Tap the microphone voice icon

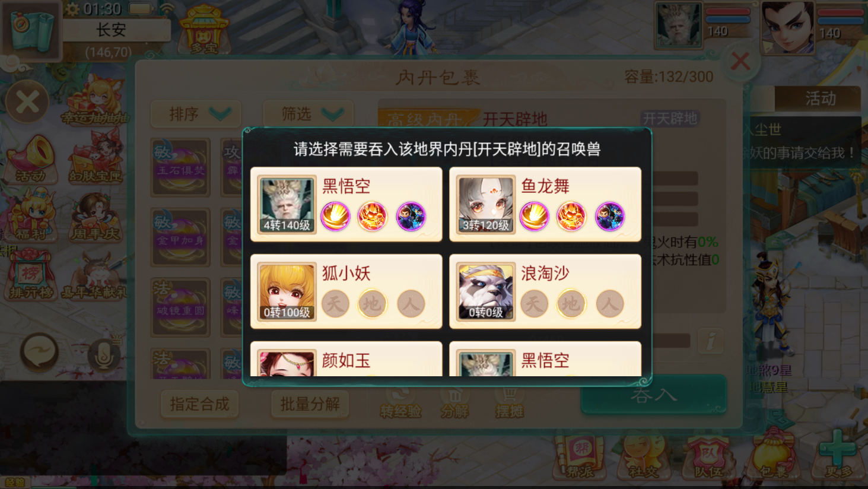104,354
